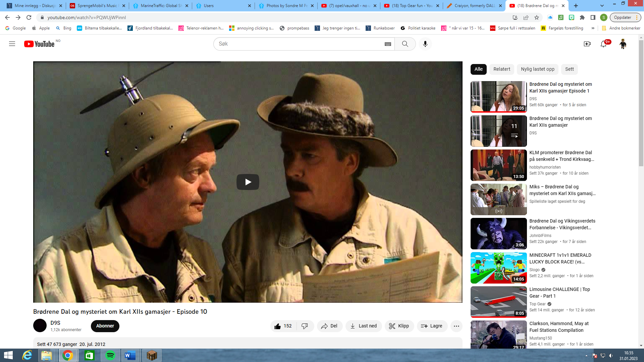Show hidden tray icons arrow
This screenshot has width=644, height=362.
click(586, 356)
